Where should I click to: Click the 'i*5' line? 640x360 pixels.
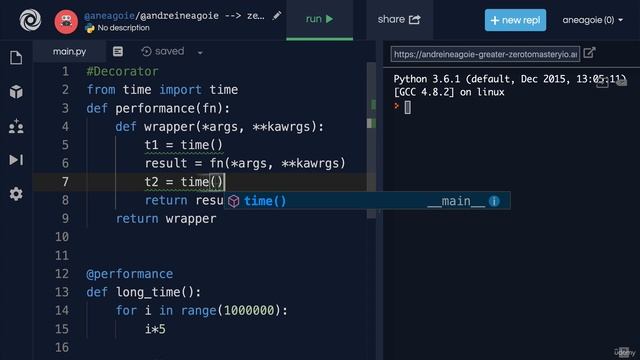(x=155, y=329)
